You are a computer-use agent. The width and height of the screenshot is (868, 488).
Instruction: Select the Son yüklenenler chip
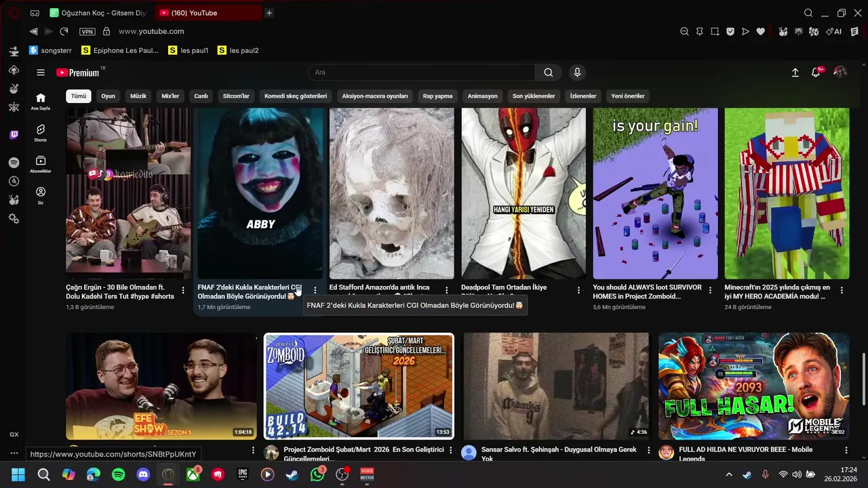534,96
